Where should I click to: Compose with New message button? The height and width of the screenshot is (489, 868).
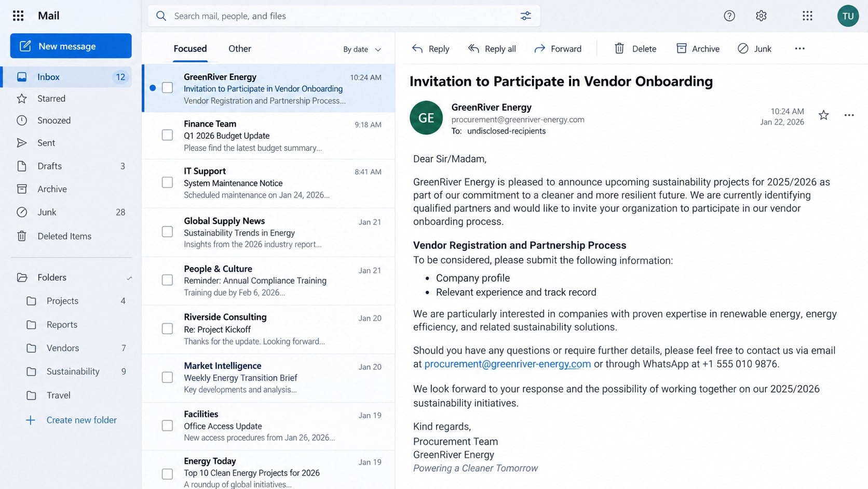pos(71,46)
